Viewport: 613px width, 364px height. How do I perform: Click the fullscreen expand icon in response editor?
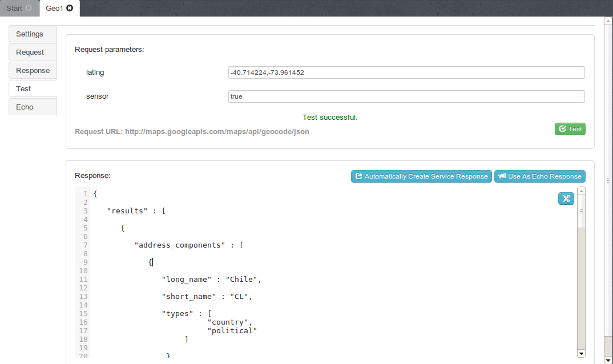coord(566,199)
